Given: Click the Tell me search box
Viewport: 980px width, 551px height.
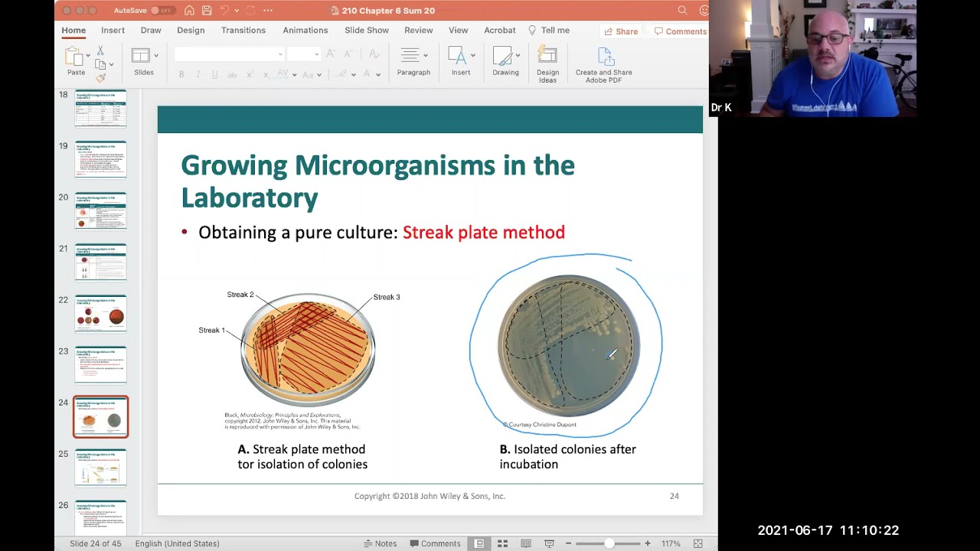Looking at the screenshot, I should 549,31.
